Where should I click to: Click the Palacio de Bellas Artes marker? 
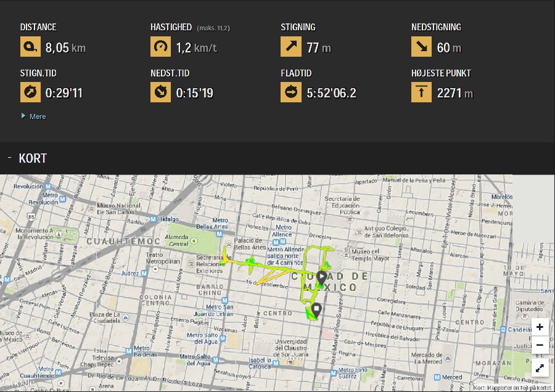tap(228, 243)
